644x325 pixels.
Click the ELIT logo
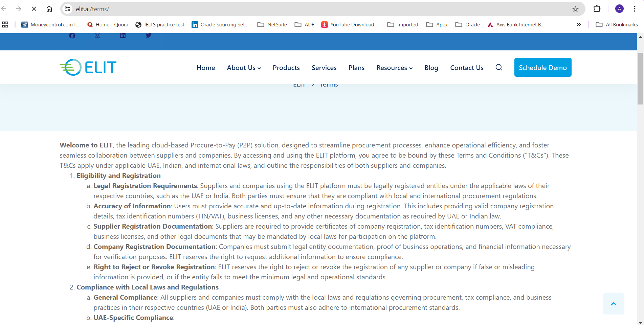point(88,67)
